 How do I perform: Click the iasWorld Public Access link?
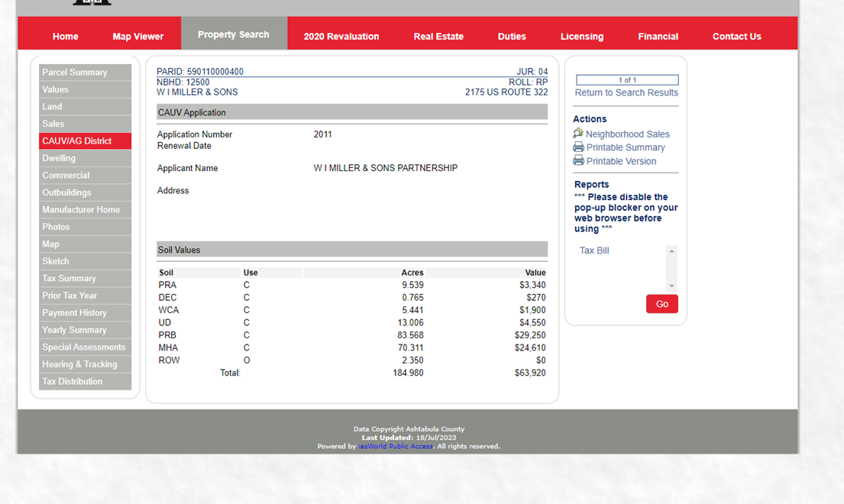[x=396, y=446]
